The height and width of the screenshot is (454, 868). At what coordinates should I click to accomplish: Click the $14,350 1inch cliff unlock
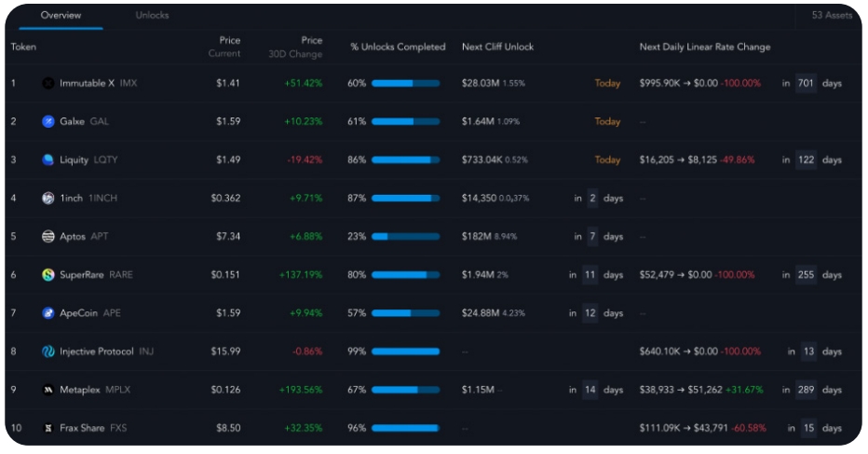479,198
